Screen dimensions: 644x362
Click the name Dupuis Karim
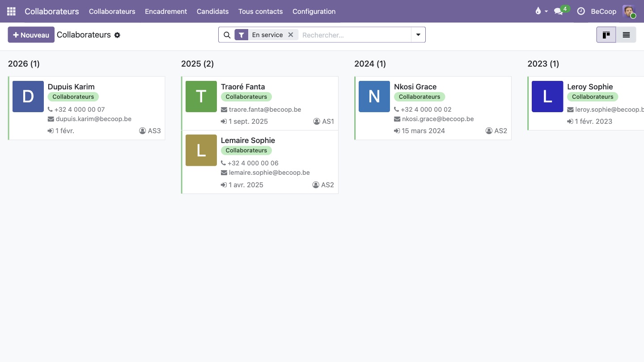point(71,87)
